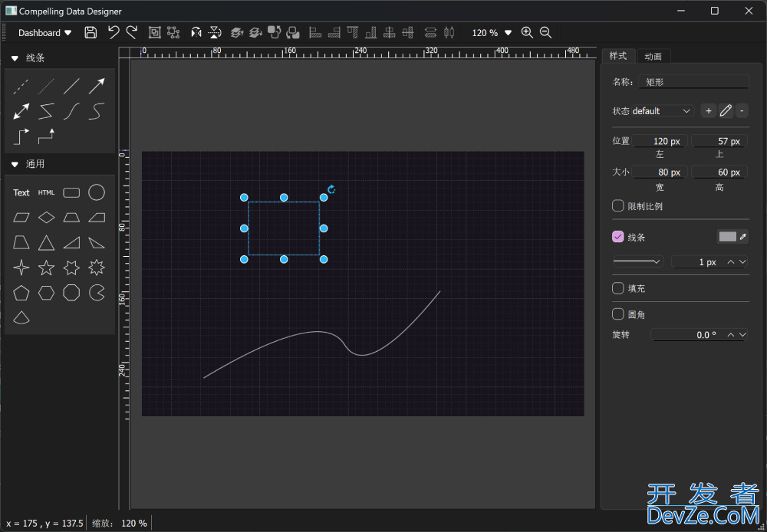Viewport: 767px width, 532px height.
Task: Switch to the 动画 tab
Action: coord(653,56)
